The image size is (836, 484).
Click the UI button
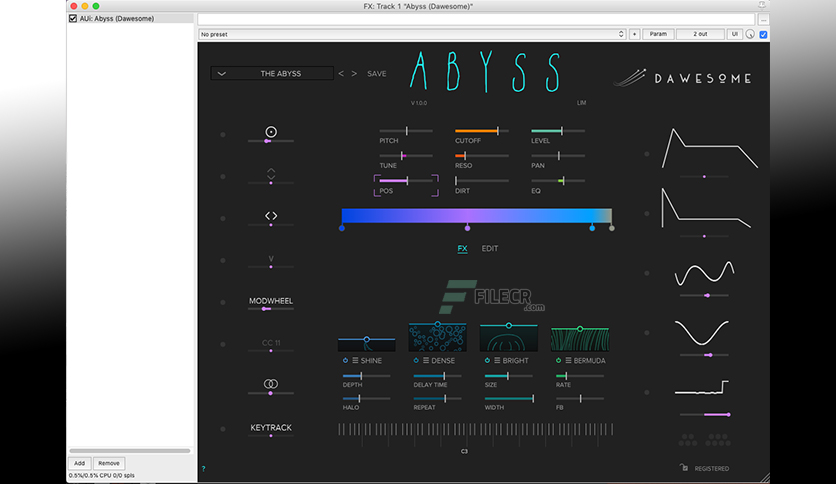[735, 34]
